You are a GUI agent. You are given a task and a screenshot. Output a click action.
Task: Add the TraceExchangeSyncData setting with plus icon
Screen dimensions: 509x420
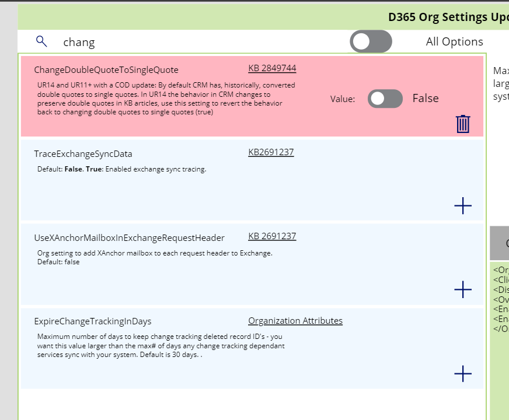(x=463, y=205)
